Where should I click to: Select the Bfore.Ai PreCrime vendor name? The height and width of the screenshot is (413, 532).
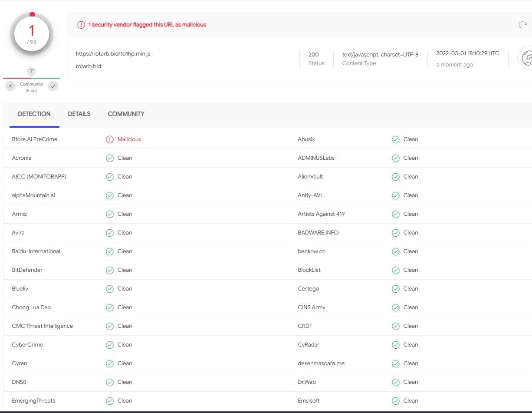[35, 139]
